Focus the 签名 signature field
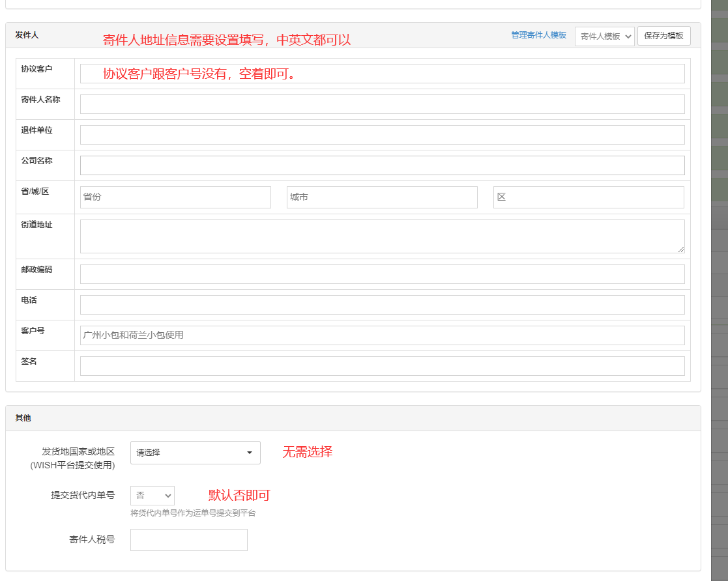The width and height of the screenshot is (728, 581). [x=382, y=366]
